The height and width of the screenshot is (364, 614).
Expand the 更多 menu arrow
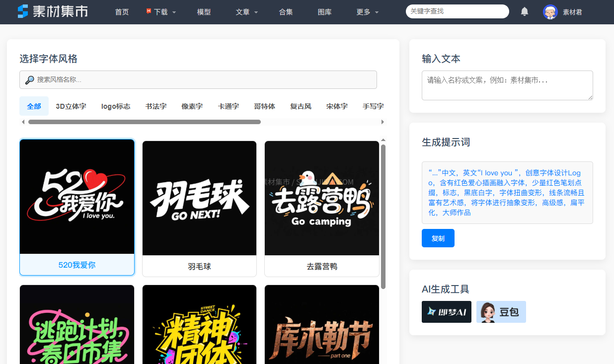[377, 12]
